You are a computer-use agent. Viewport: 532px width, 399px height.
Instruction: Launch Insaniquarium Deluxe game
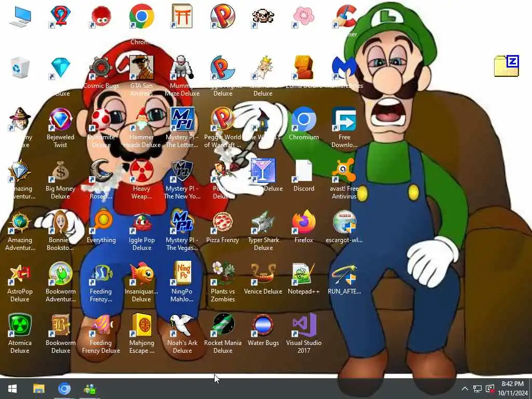click(141, 274)
